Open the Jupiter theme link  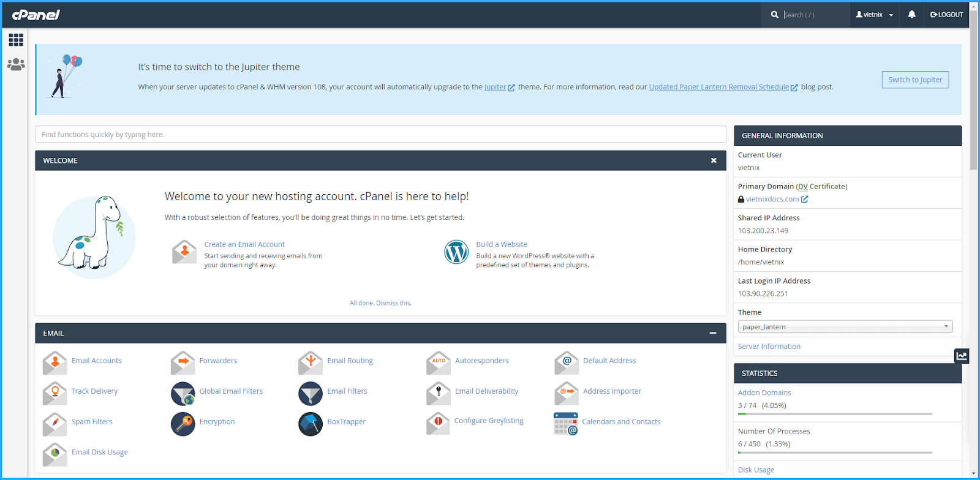(x=499, y=87)
